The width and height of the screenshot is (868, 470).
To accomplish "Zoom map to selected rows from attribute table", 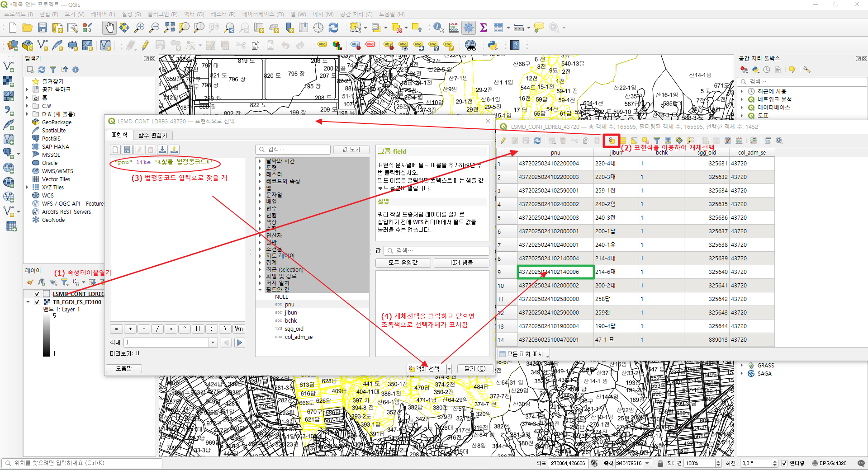I will (691, 141).
